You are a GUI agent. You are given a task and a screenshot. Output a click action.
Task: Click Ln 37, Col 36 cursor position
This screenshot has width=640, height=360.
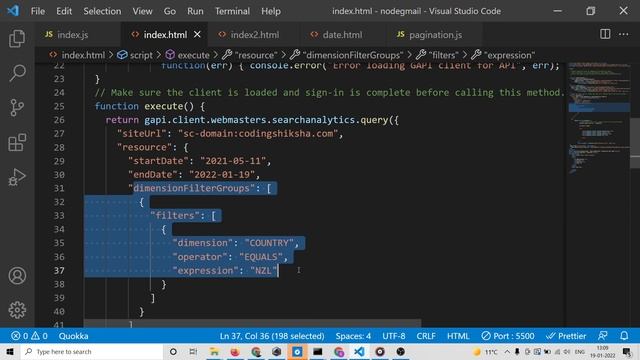(x=272, y=336)
